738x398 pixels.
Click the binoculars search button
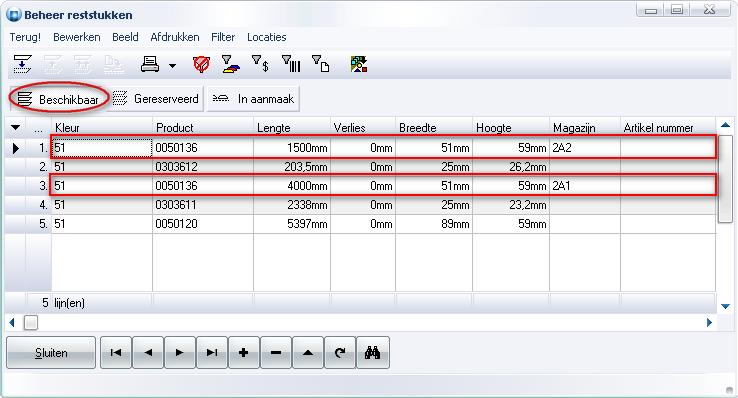tap(373, 352)
